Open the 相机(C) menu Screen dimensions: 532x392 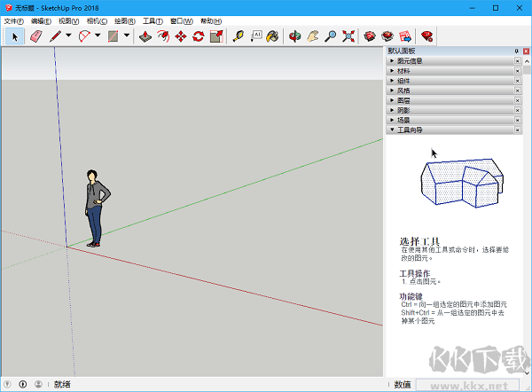tap(97, 20)
